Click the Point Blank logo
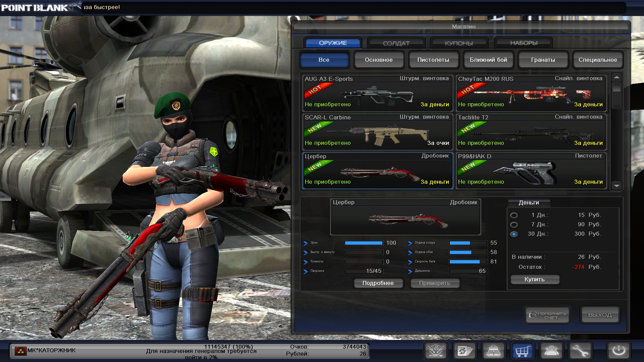 (x=41, y=7)
